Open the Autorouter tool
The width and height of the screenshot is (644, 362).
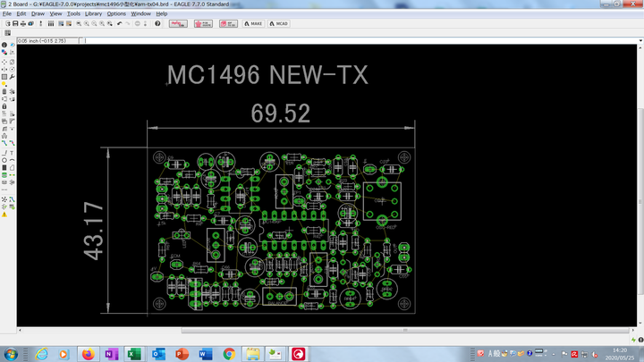tap(12, 199)
